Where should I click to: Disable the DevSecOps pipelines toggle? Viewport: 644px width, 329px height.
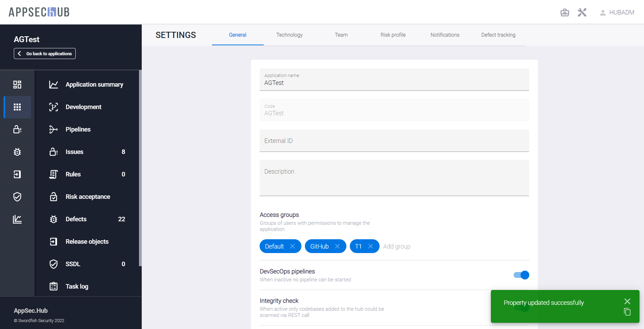click(x=521, y=275)
